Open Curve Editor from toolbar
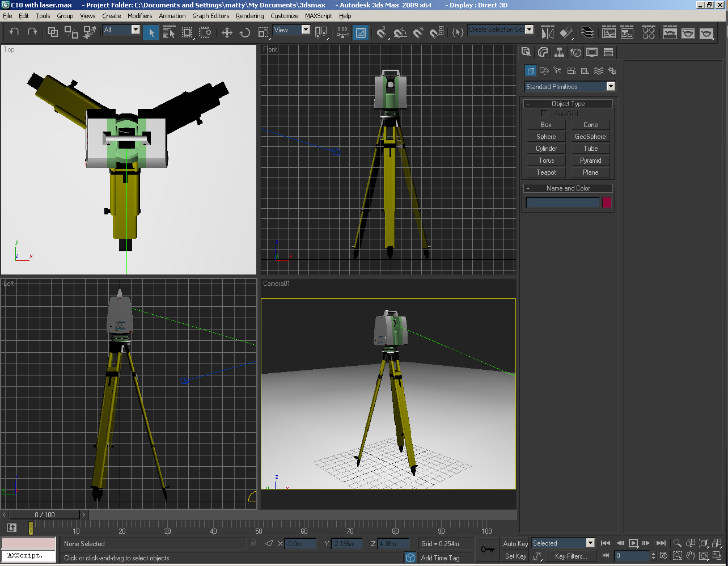Image resolution: width=728 pixels, height=566 pixels. 609,32
